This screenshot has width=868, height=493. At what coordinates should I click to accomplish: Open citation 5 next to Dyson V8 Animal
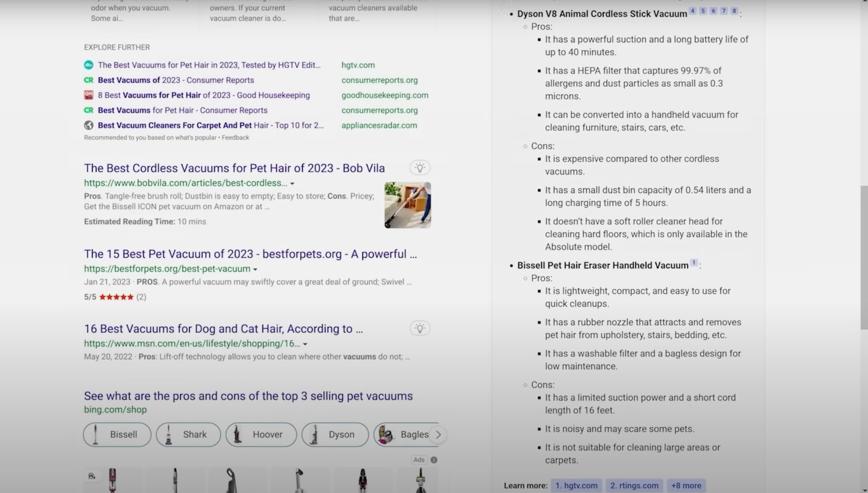coord(703,11)
